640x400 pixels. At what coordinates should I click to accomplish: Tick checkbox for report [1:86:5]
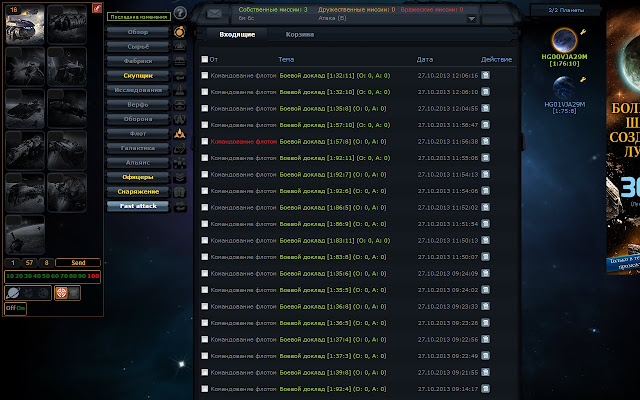point(204,207)
